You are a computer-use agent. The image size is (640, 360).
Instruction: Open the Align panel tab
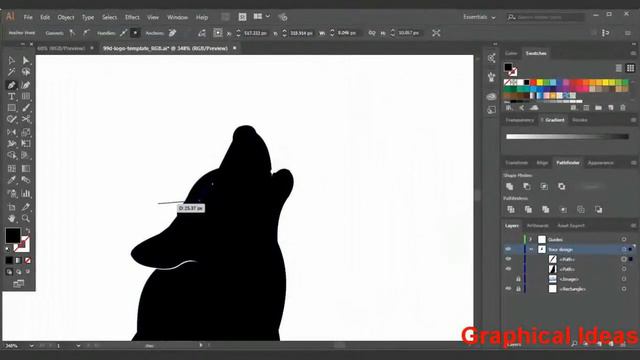542,163
